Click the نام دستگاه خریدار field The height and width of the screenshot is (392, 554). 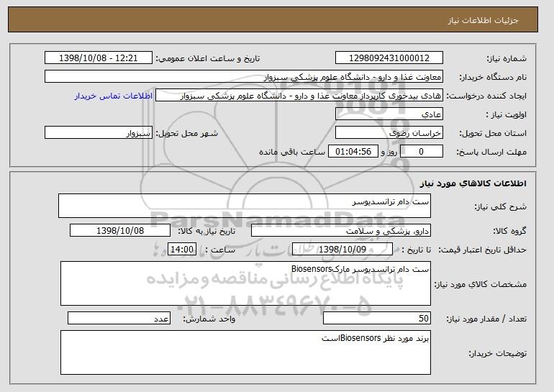pos(244,77)
